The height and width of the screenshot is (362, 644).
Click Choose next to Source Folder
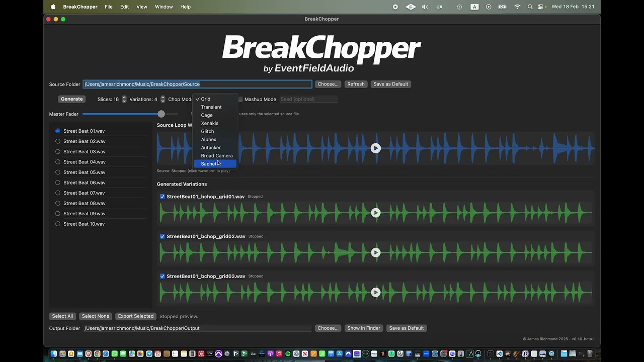tap(328, 84)
